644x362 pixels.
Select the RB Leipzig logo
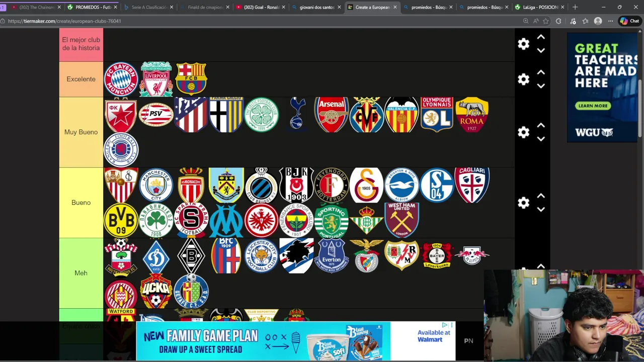click(472, 255)
